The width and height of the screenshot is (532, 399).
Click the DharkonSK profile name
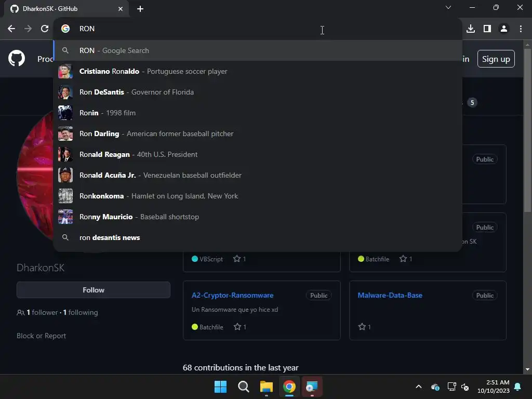tap(41, 268)
